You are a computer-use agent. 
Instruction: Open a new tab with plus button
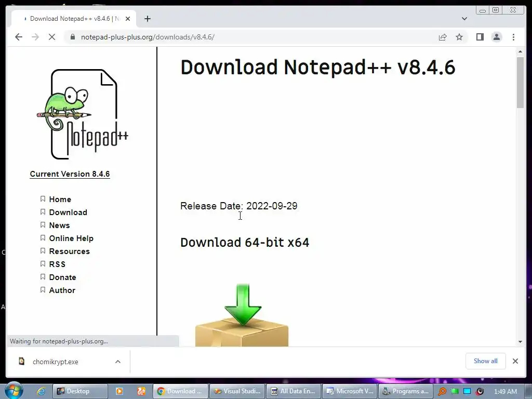tap(147, 19)
